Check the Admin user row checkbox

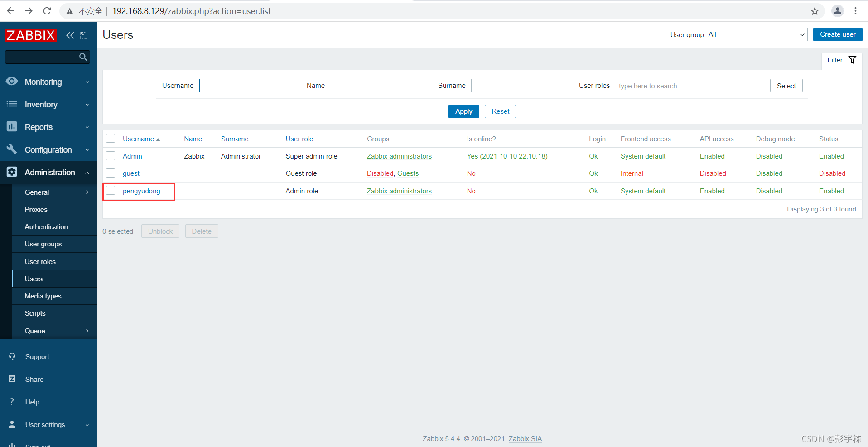coord(111,156)
